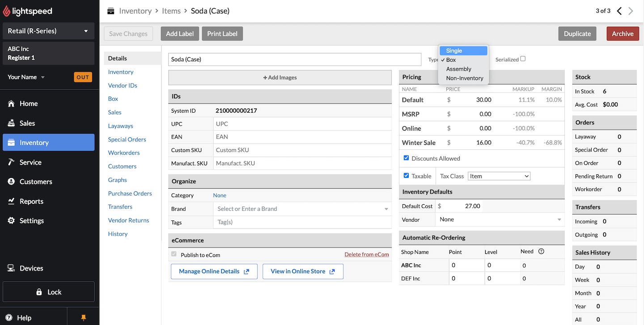Click the Service hammer icon in sidebar

tap(11, 162)
